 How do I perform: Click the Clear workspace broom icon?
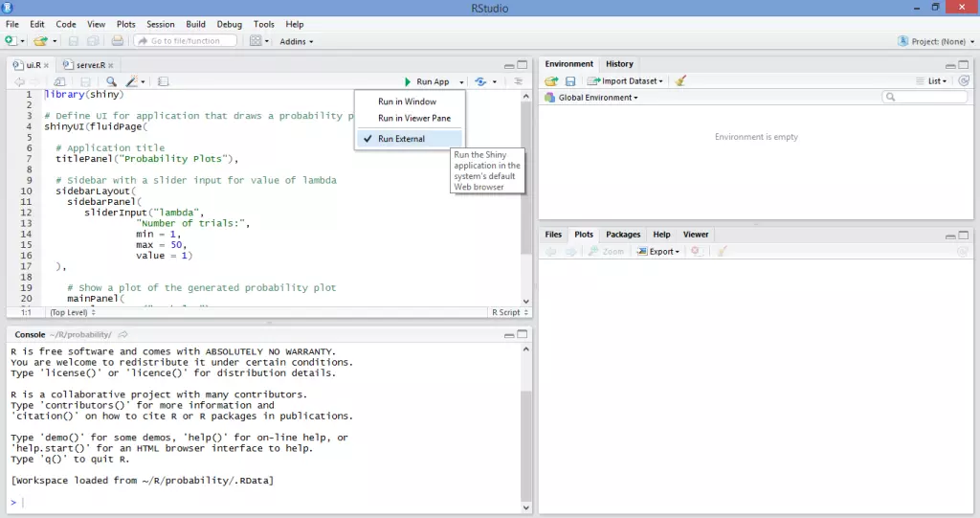coord(680,80)
